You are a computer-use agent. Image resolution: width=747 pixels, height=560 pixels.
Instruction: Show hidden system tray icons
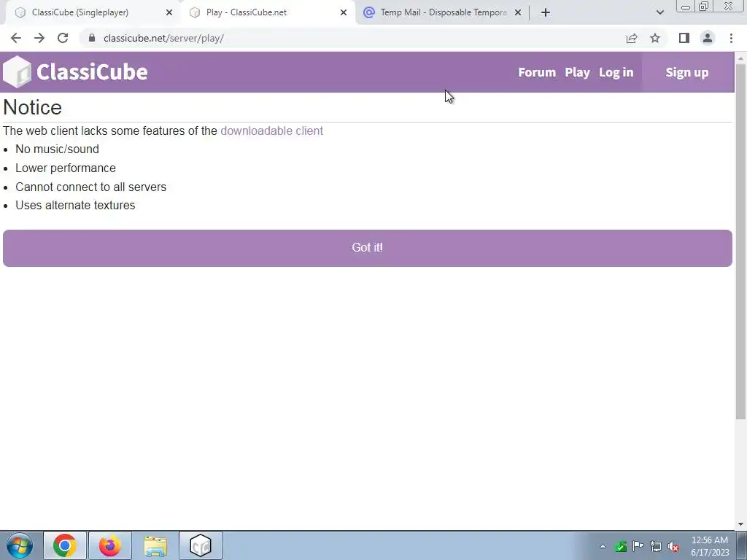[603, 546]
